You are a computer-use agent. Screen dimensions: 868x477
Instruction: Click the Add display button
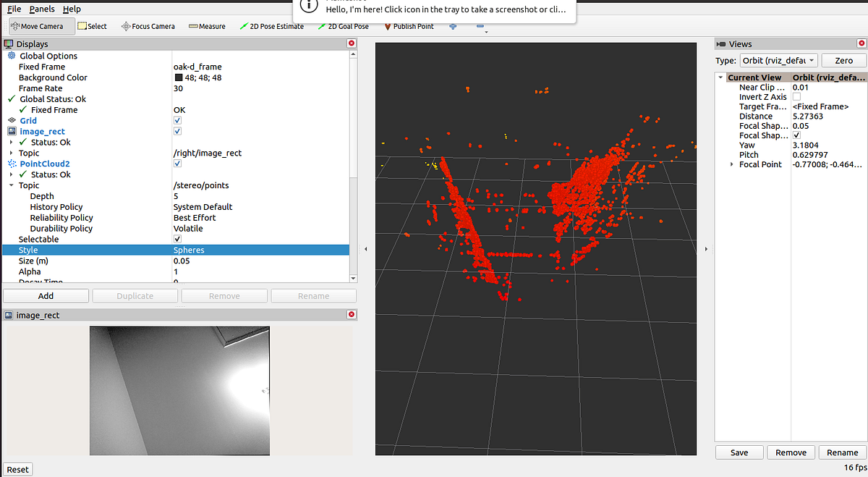pyautogui.click(x=46, y=295)
